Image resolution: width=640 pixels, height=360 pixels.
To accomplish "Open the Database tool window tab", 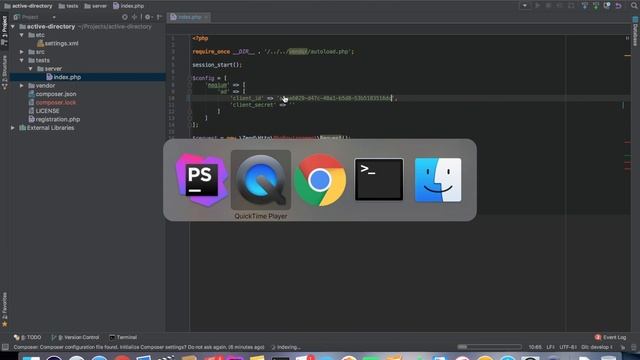I will tap(635, 32).
